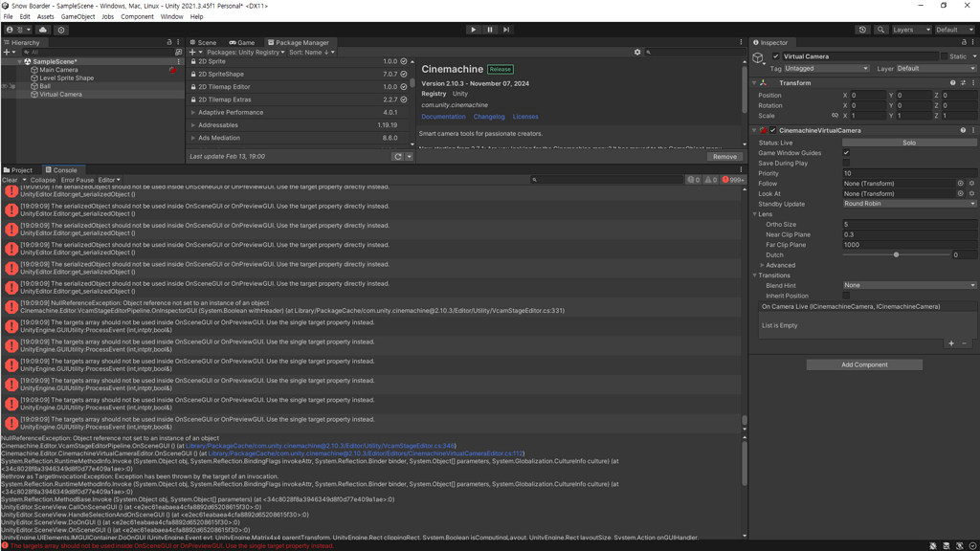Open VcamStageEditor.cs:346 stack trace link
Viewport: 980px width, 551px height.
click(x=321, y=446)
